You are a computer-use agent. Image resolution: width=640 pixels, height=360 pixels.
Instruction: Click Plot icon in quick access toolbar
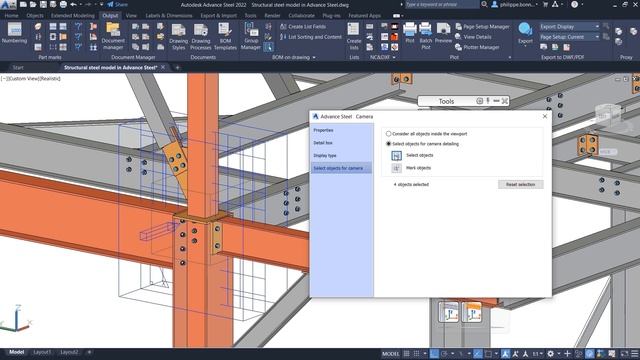pos(63,4)
